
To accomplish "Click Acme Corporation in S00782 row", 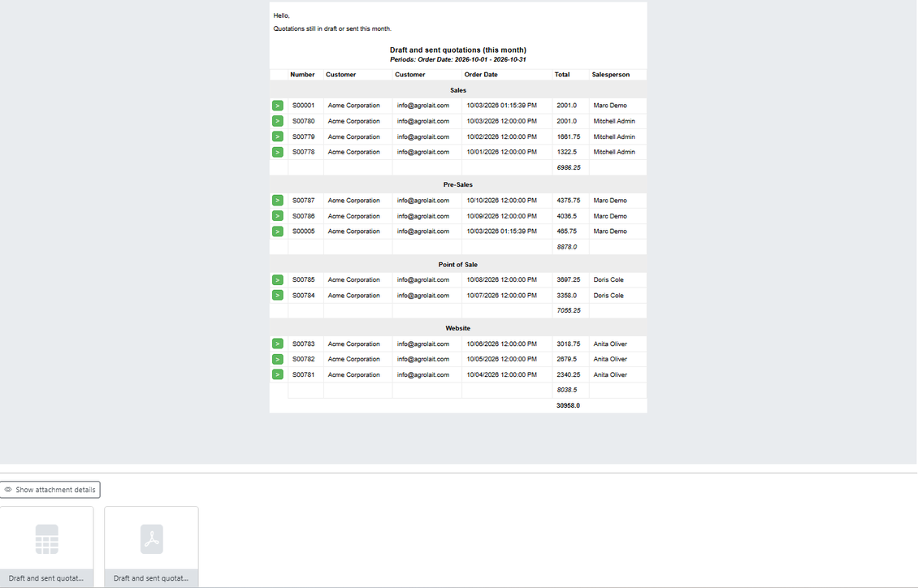I will click(353, 359).
